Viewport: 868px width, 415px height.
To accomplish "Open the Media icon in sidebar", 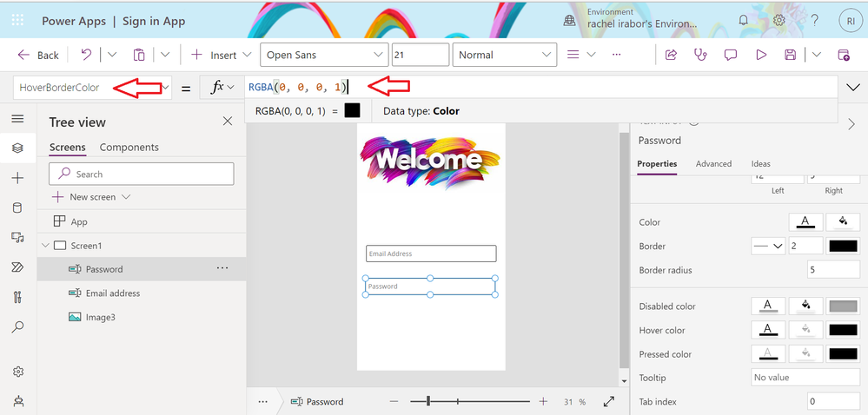I will (17, 237).
